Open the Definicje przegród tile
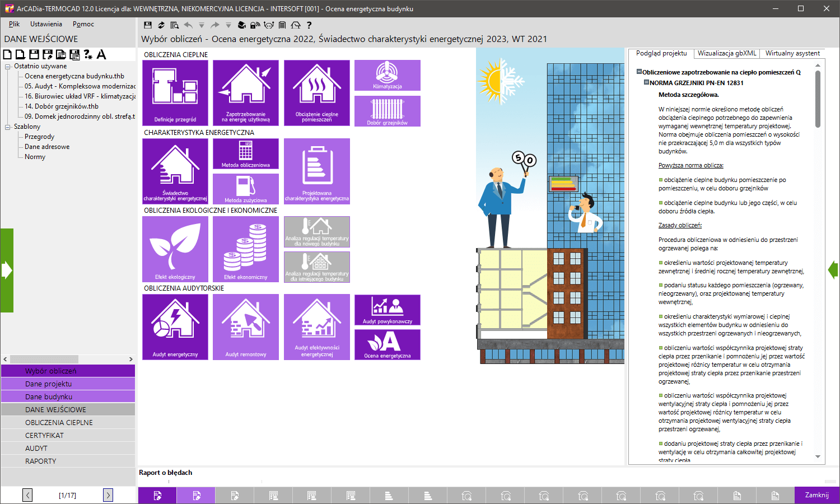The height and width of the screenshot is (504, 840). pos(175,92)
